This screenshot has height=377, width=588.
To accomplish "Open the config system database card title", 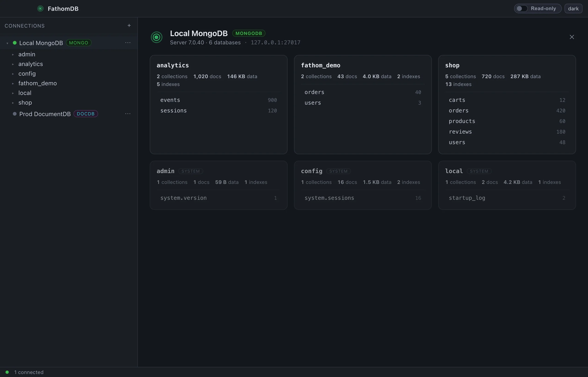I will point(311,171).
